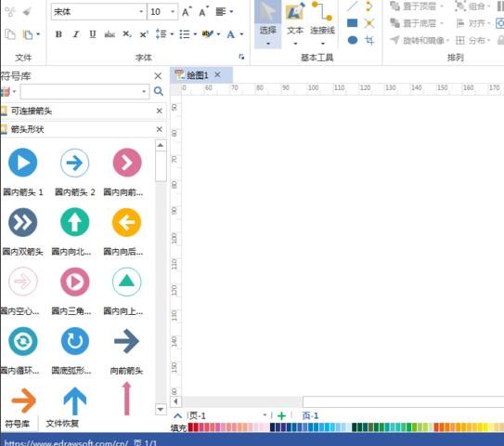Expand the font color A dropdown arrow

coord(241,34)
